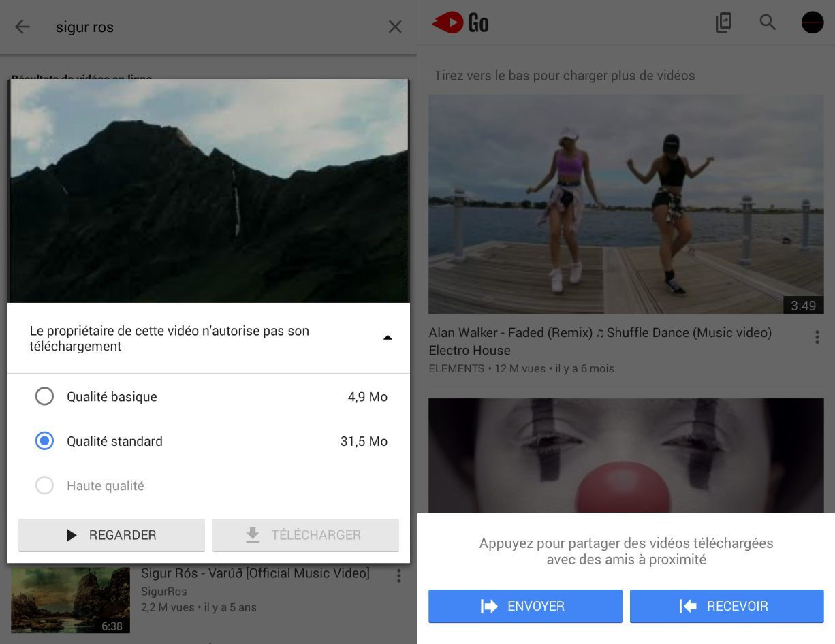Select Qualité standard radio button
This screenshot has height=644, width=835.
(44, 441)
